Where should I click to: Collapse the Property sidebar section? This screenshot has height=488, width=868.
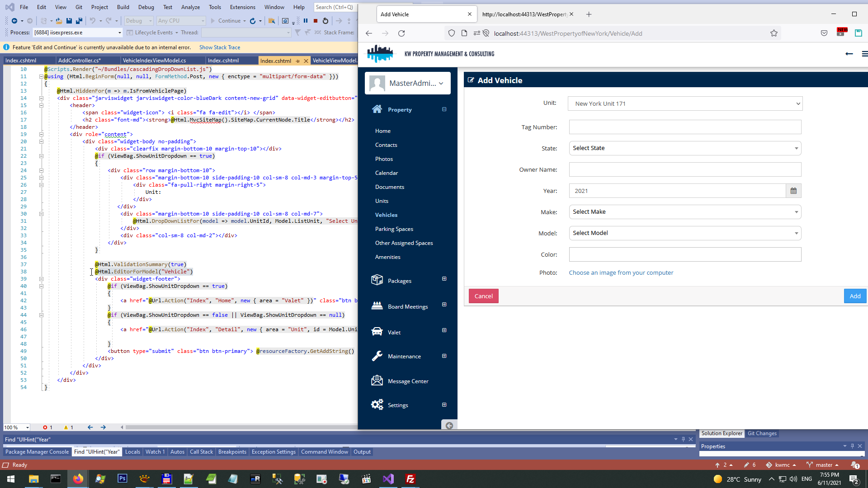(444, 109)
